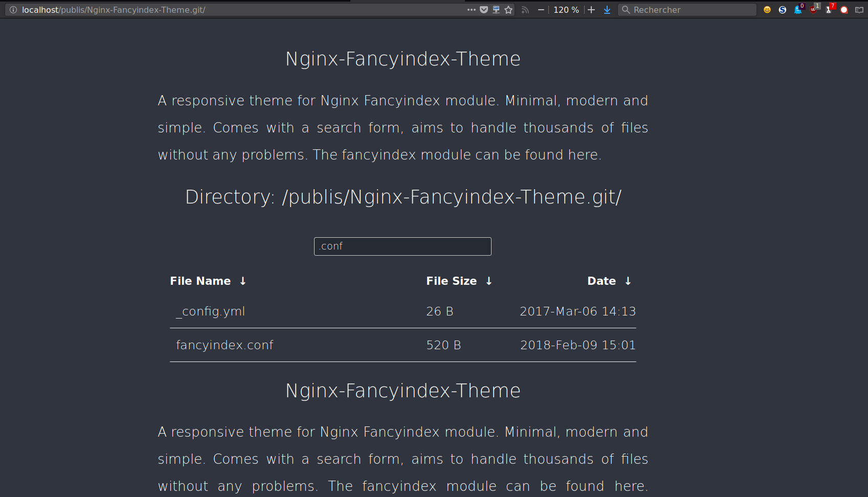Focus the file filter field containing .conf

[x=403, y=246]
